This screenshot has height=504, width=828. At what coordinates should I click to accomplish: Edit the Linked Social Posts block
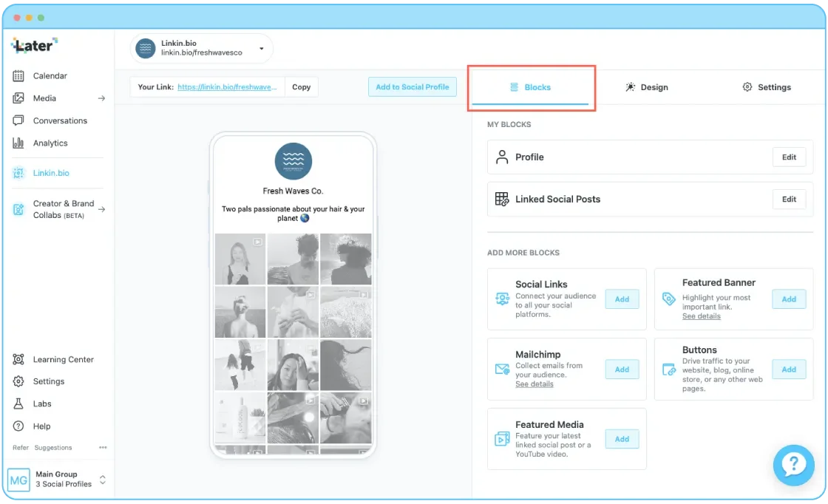coord(789,199)
